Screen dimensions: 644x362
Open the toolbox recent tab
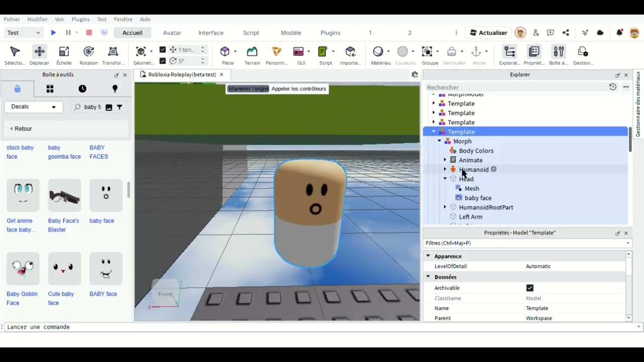coord(83,89)
